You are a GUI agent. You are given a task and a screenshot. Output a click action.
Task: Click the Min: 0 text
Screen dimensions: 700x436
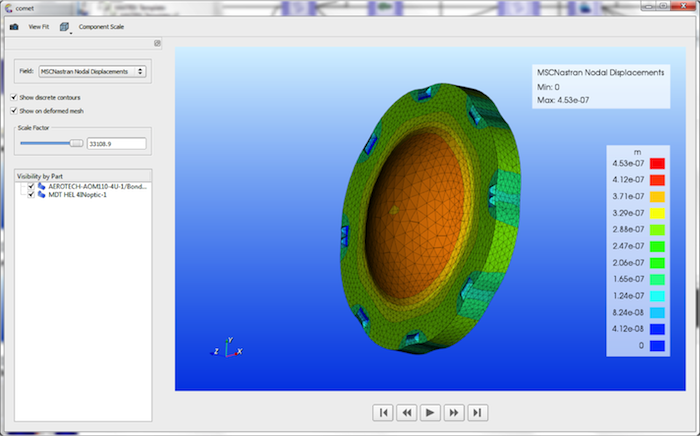[x=548, y=87]
